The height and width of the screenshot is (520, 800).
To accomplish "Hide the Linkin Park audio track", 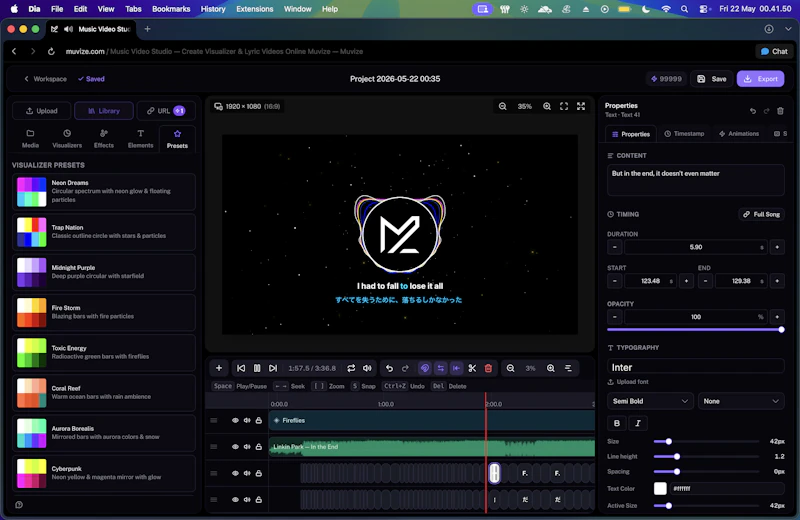I will (x=235, y=447).
